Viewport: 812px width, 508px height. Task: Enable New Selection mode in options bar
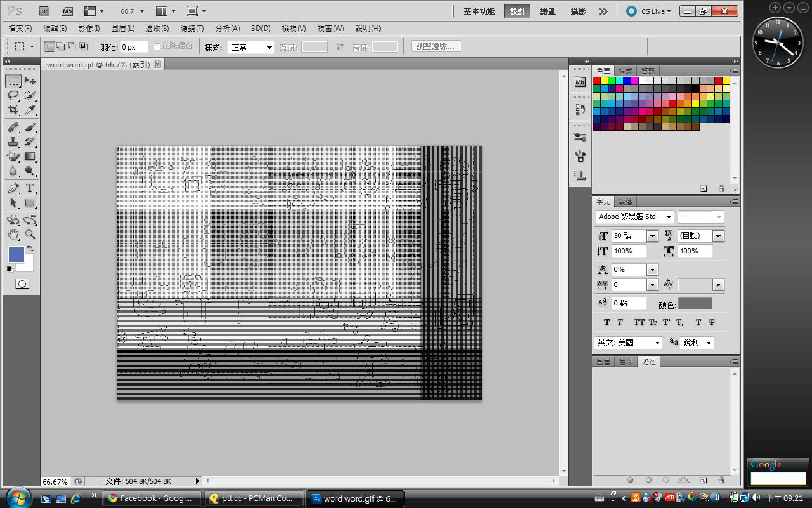pyautogui.click(x=49, y=46)
